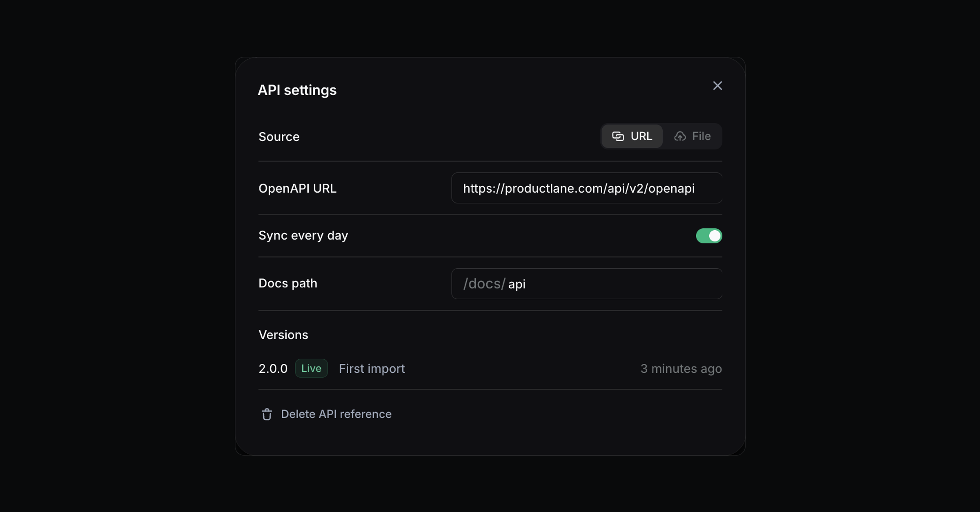Click the Docs path input field
Viewport: 980px width, 512px height.
tap(587, 284)
